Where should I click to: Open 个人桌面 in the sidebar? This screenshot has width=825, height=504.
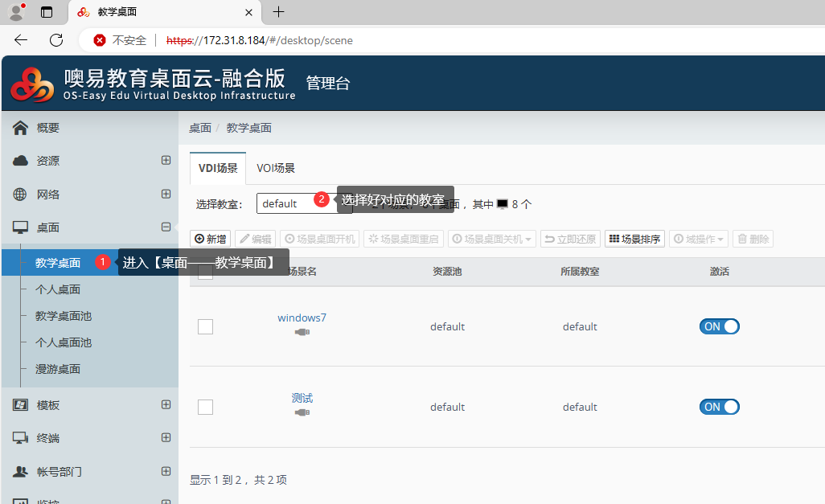coord(58,289)
